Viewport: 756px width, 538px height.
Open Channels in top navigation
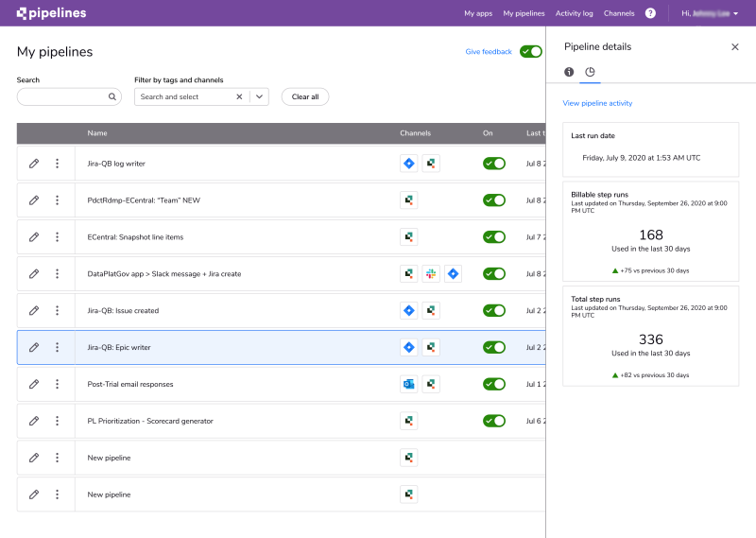pos(619,13)
